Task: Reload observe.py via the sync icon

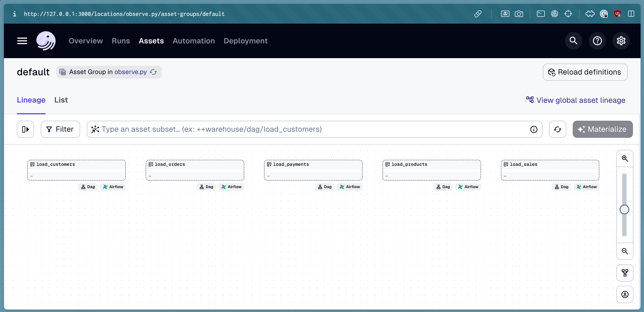Action: [x=153, y=72]
